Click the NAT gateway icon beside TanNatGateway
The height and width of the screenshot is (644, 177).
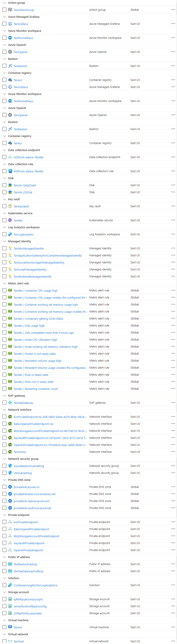[10, 403]
